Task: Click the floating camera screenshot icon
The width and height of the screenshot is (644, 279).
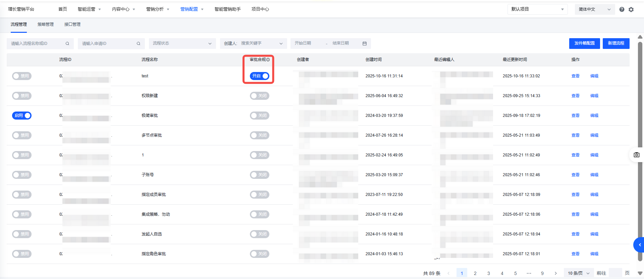Action: 637,155
